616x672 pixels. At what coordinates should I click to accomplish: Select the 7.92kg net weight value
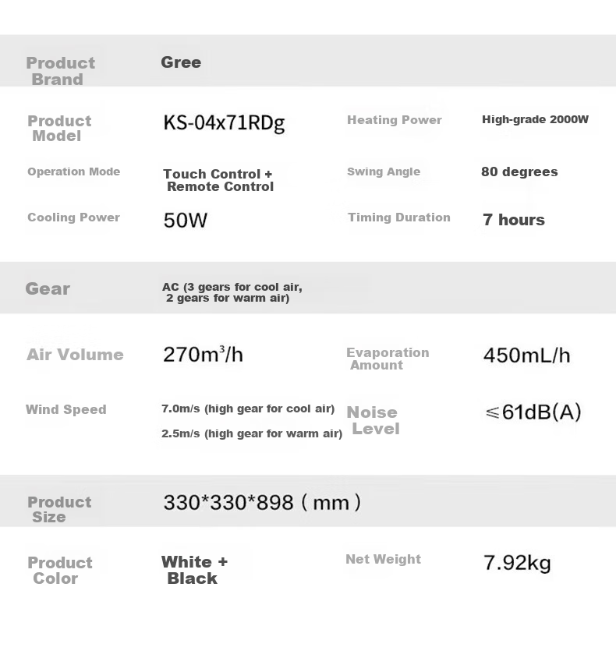tap(517, 563)
